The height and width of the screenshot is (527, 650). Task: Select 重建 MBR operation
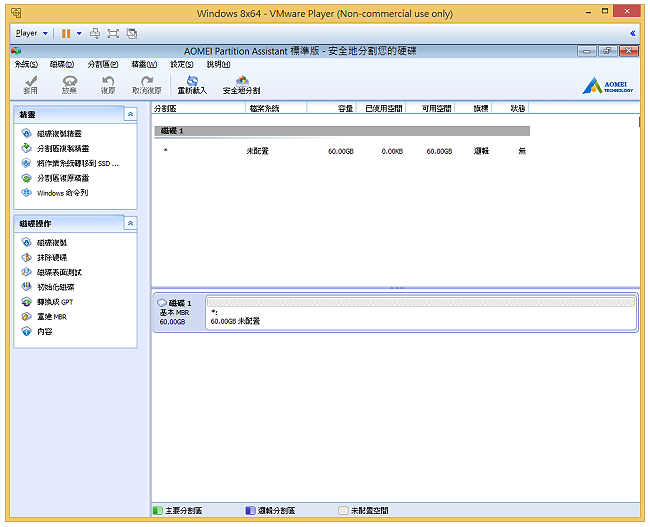coord(52,317)
